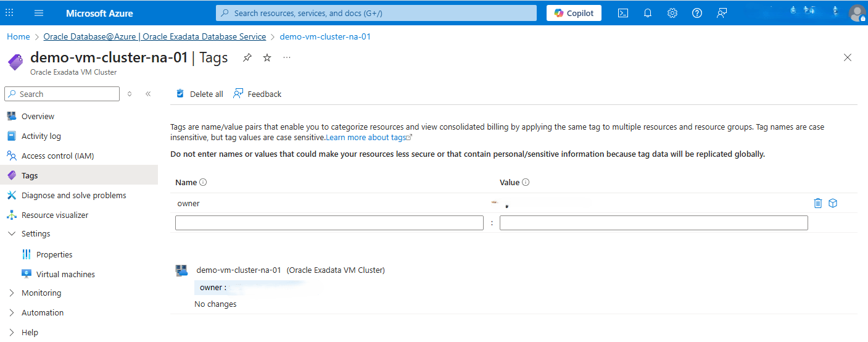Click the Value column info icon
This screenshot has height=342, width=868.
526,183
